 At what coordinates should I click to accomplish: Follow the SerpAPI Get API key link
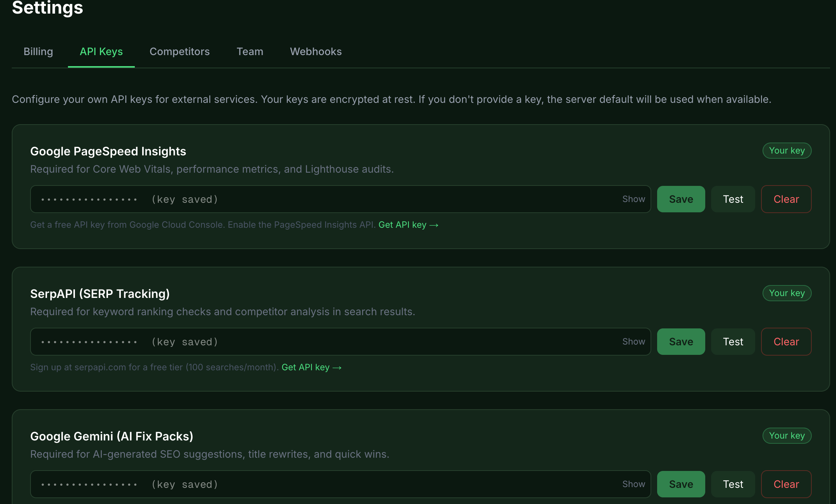[311, 367]
